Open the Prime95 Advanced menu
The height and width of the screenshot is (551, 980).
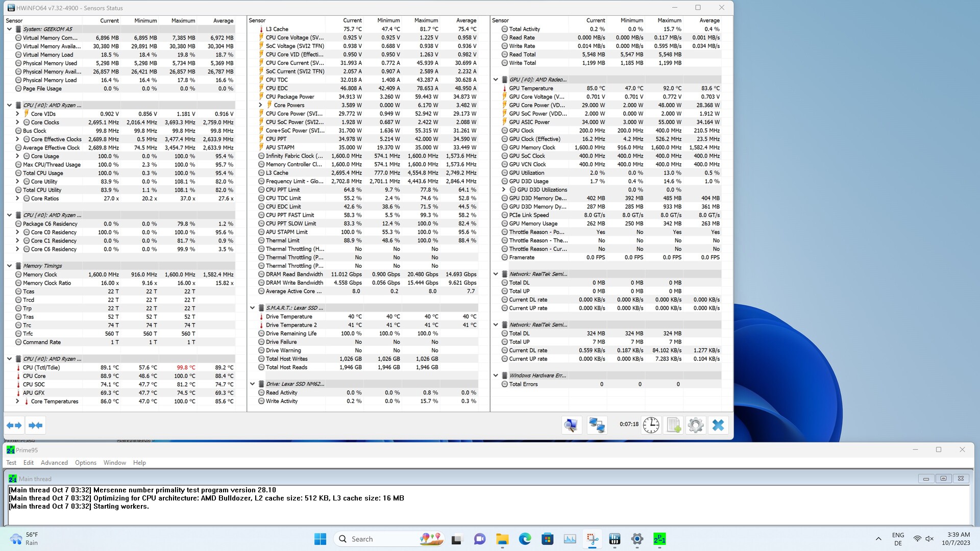54,463
